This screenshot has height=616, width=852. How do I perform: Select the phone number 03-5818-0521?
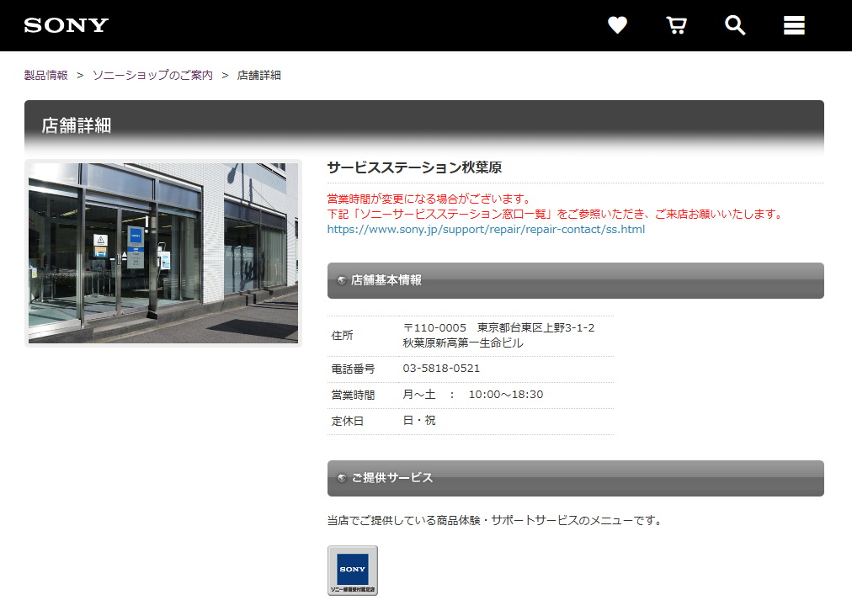click(441, 369)
